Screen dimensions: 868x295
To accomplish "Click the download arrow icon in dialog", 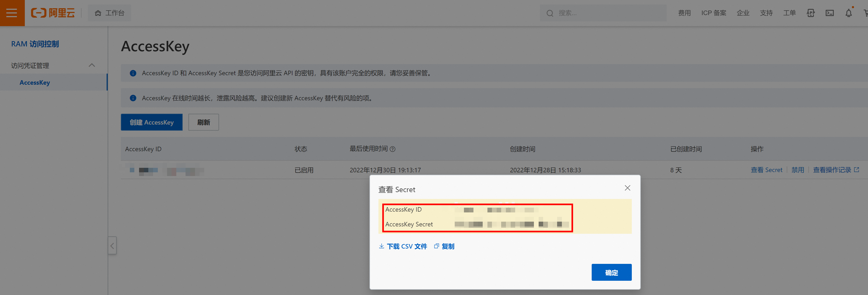I will pos(381,246).
